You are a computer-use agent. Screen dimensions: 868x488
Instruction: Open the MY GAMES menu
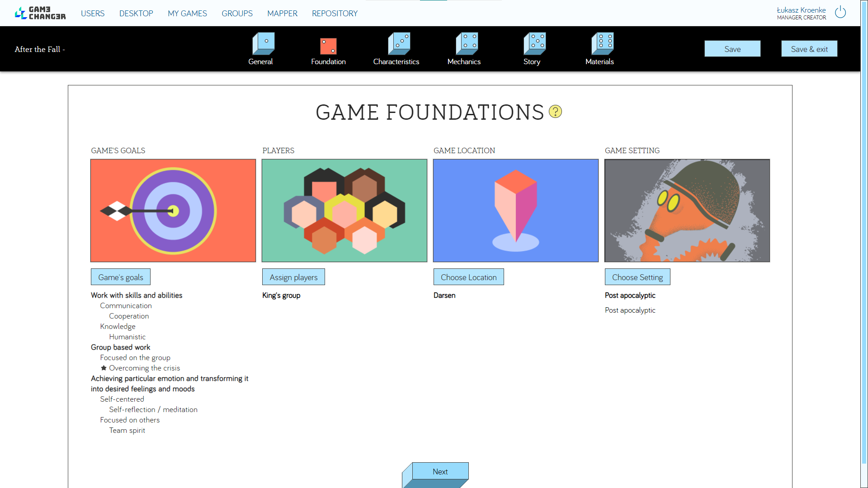pyautogui.click(x=187, y=14)
